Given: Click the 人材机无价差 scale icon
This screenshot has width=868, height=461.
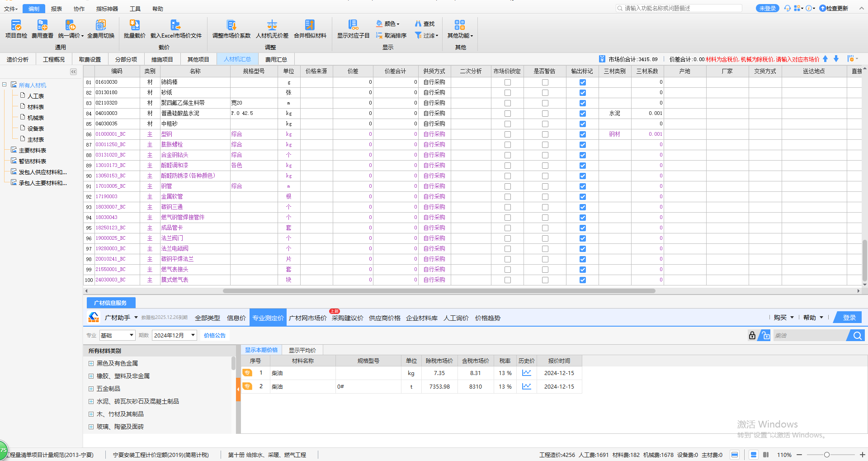Looking at the screenshot, I should pos(272,25).
